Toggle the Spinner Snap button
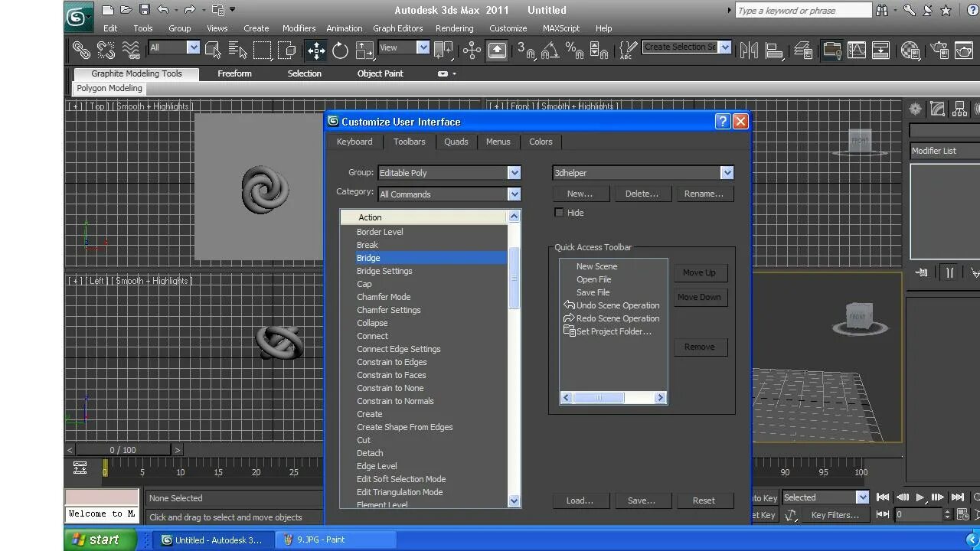The height and width of the screenshot is (551, 980). (x=599, y=51)
